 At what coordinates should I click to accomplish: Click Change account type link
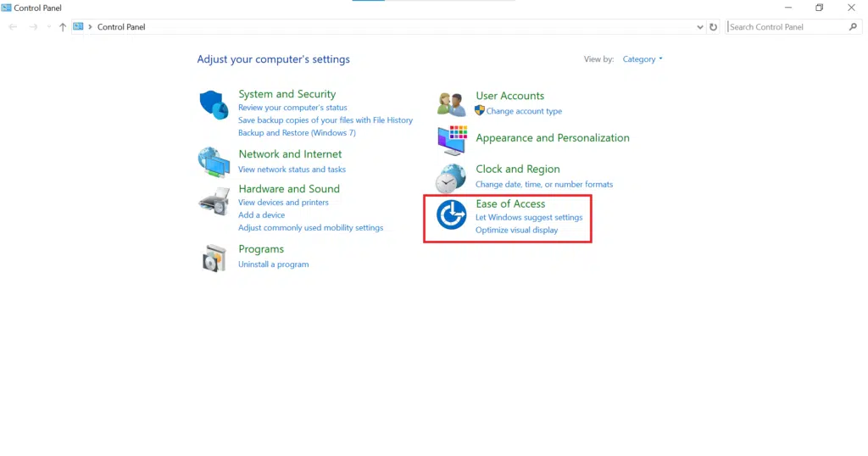(524, 111)
